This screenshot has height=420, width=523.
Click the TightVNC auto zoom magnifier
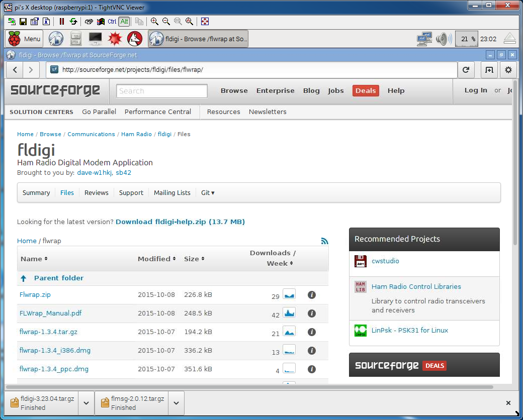coord(190,22)
